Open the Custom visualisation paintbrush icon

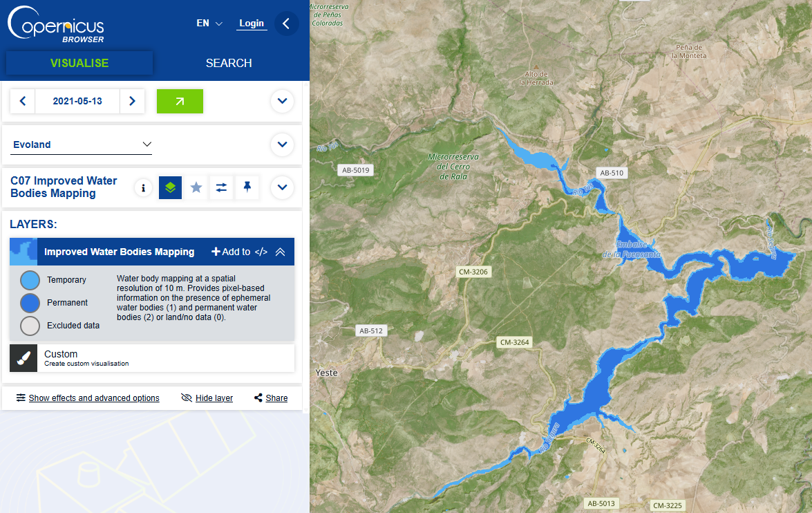click(x=23, y=358)
